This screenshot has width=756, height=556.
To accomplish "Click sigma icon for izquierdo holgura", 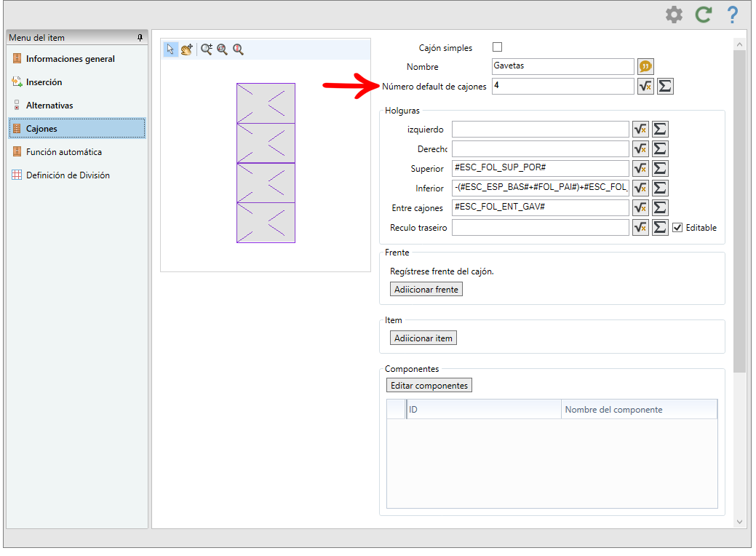I will 660,130.
